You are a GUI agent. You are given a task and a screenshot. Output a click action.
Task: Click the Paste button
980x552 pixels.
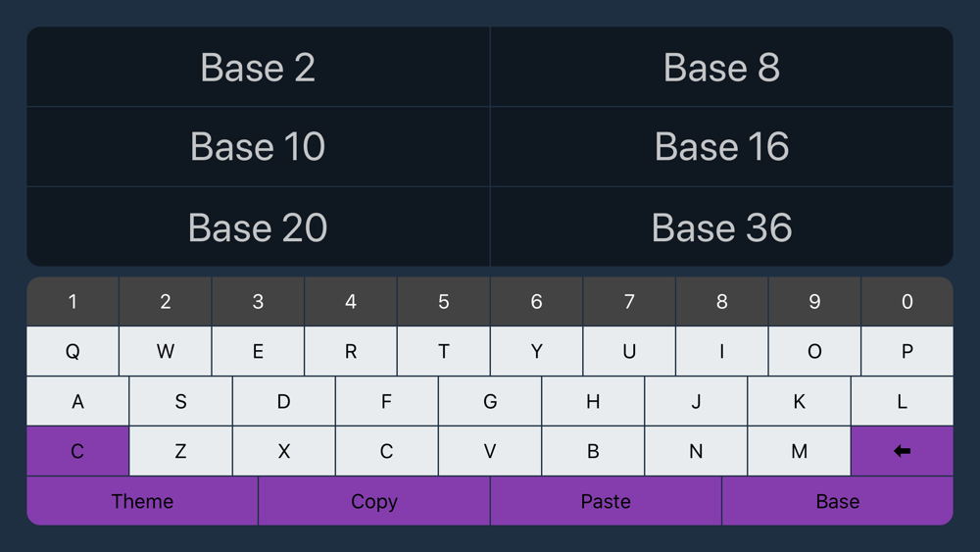[x=606, y=501]
